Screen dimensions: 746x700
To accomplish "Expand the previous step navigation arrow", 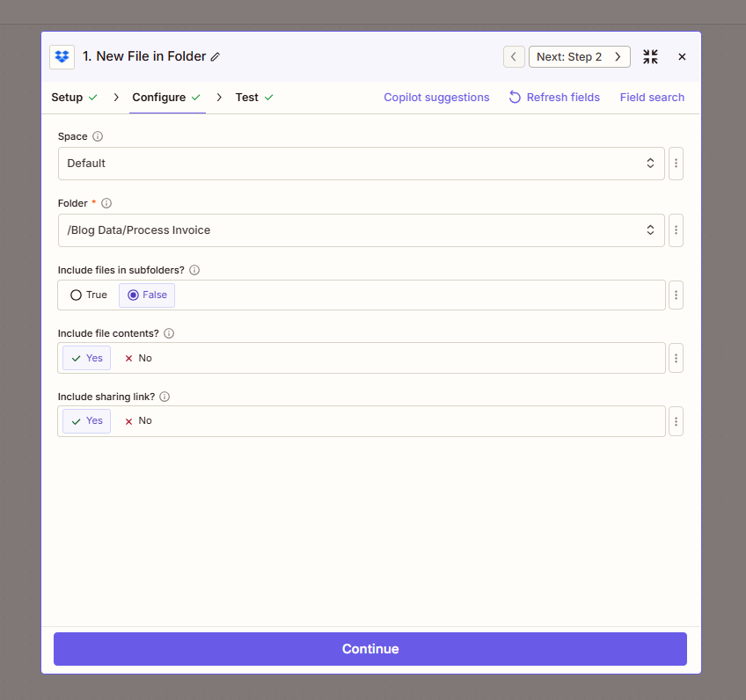I will (x=514, y=56).
